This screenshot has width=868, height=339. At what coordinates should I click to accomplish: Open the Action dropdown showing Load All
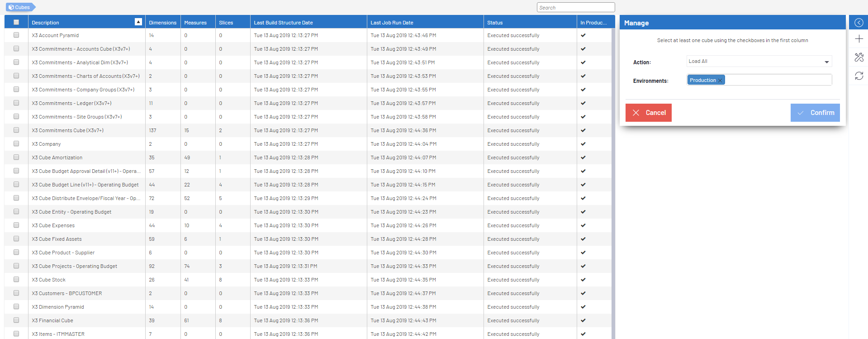point(759,62)
